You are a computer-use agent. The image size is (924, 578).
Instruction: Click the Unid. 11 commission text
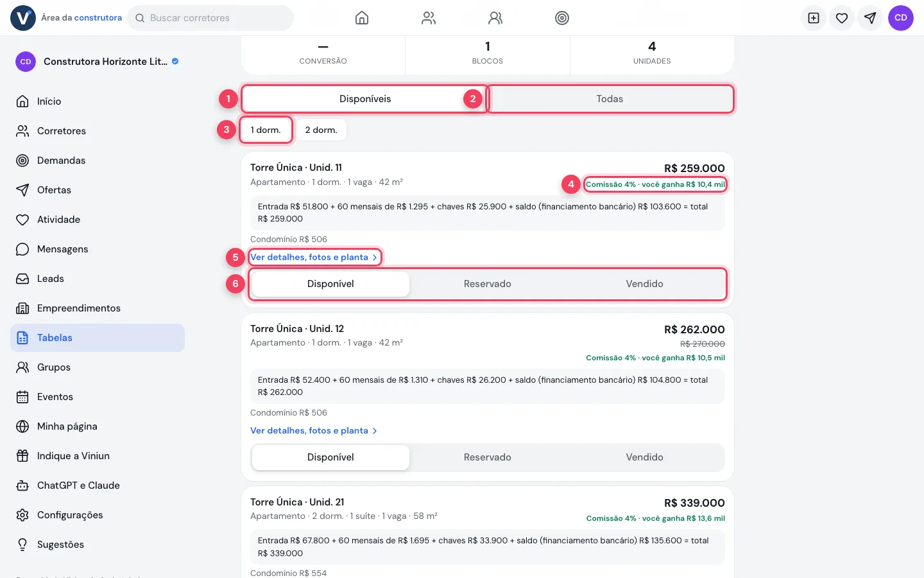click(655, 184)
